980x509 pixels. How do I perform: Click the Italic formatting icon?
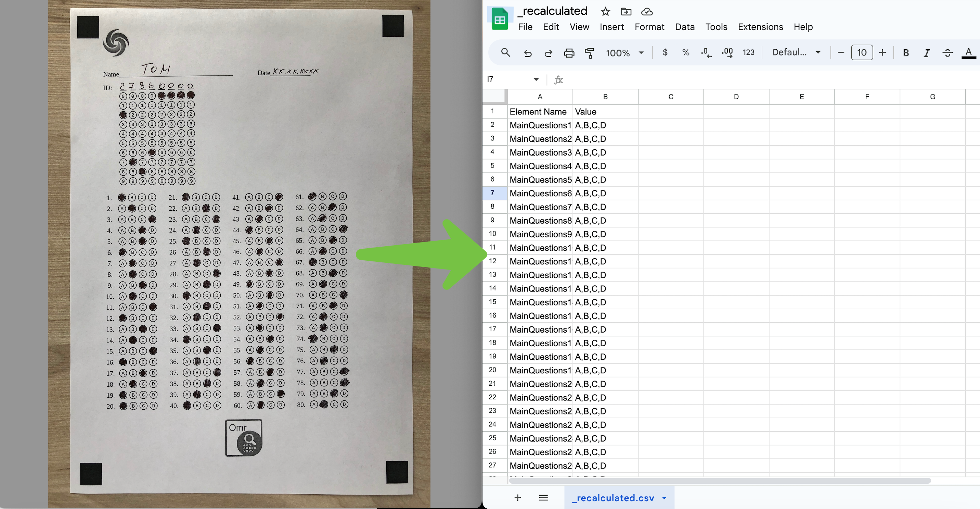927,52
